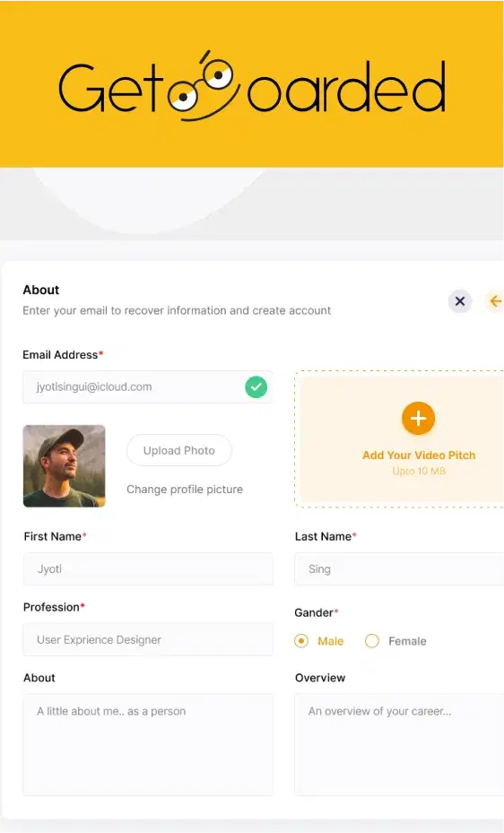Screen dimensions: 504x833
Task: Click the recover information description text
Action: pos(177,311)
